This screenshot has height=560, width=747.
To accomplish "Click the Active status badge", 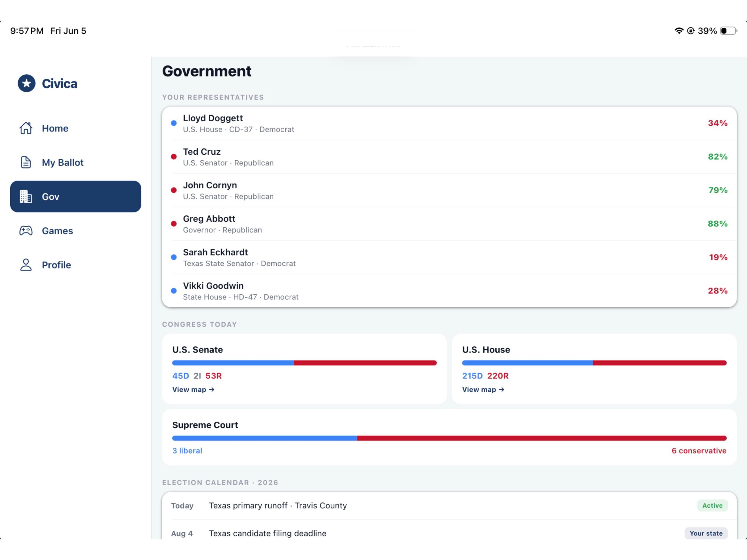I will 712,506.
